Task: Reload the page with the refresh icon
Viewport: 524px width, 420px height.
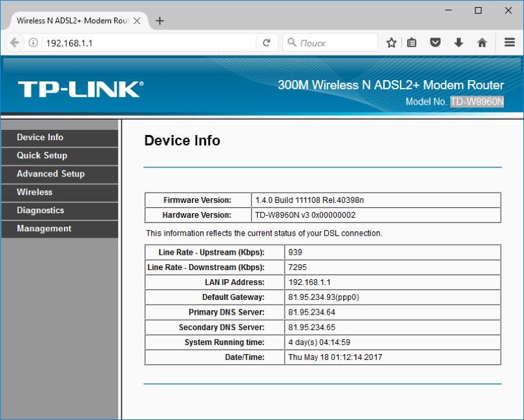Action: pos(266,43)
